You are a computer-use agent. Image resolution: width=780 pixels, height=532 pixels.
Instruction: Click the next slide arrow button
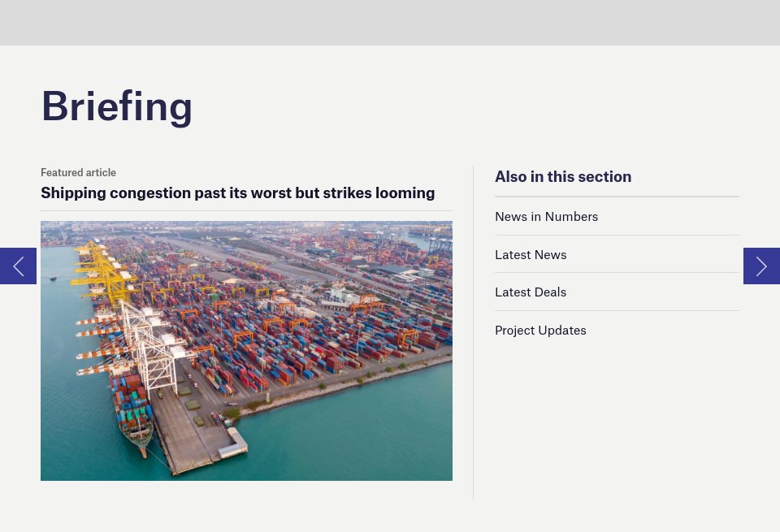click(761, 266)
